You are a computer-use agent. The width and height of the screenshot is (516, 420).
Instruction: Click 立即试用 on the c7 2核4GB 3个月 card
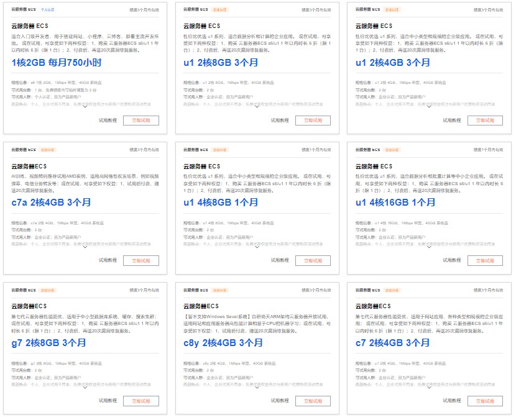coord(485,401)
